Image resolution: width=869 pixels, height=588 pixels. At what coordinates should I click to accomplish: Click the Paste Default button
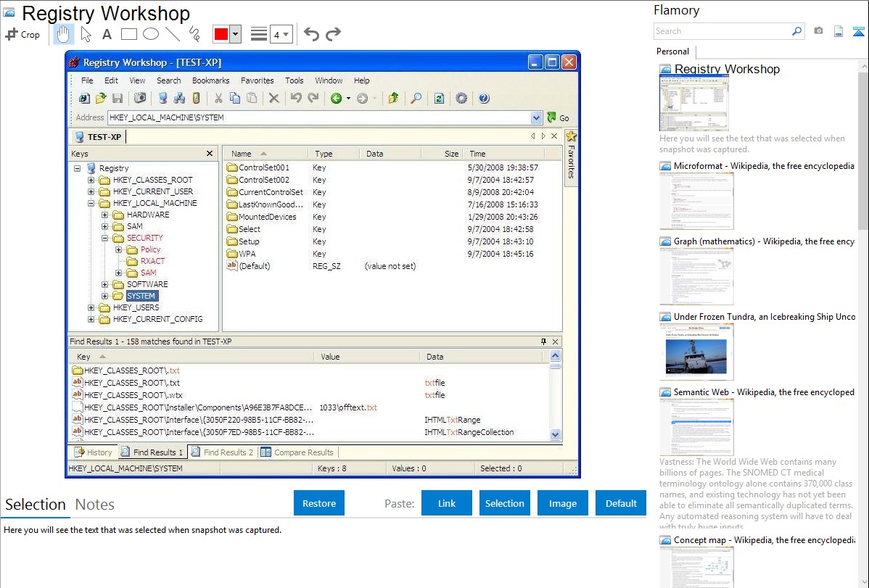coord(621,503)
